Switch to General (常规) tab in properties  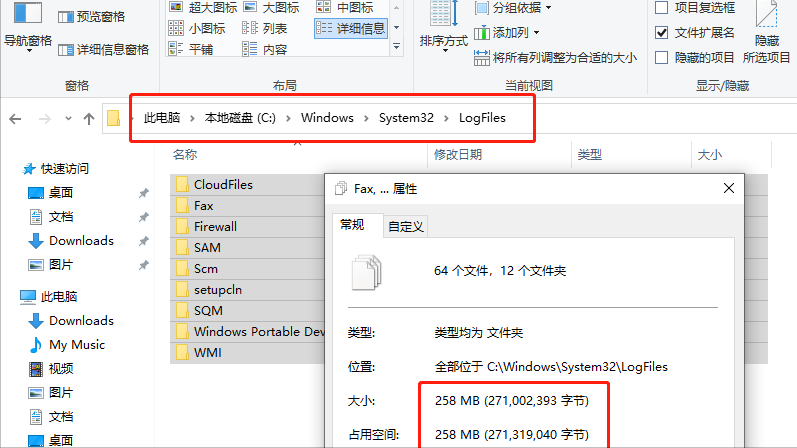tap(352, 225)
